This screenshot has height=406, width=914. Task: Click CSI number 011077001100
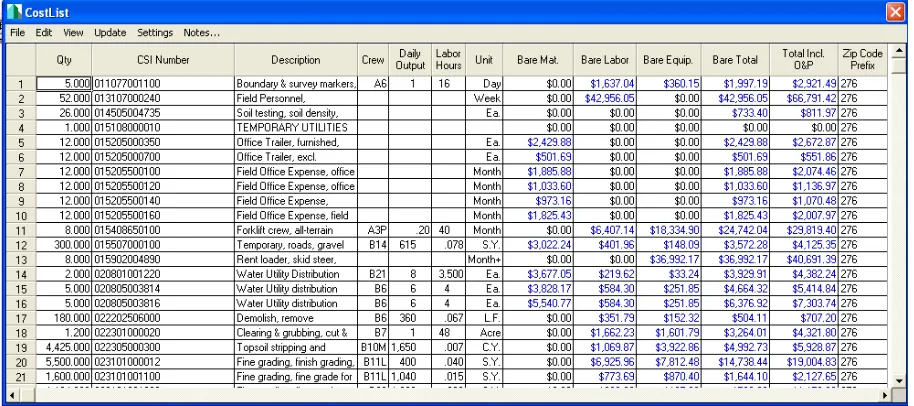[163, 84]
